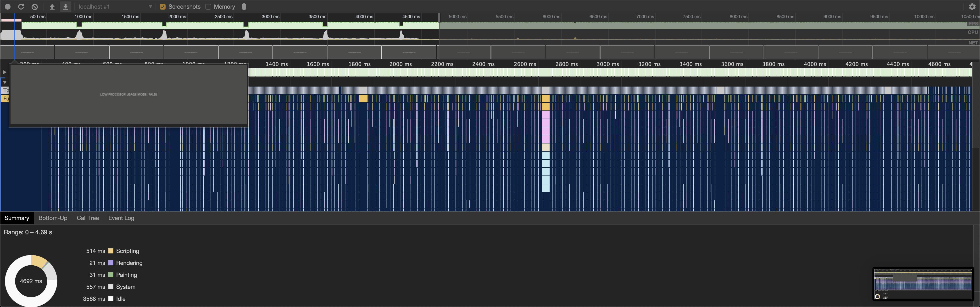Click the Summary tab label
The image size is (980, 307).
17,218
